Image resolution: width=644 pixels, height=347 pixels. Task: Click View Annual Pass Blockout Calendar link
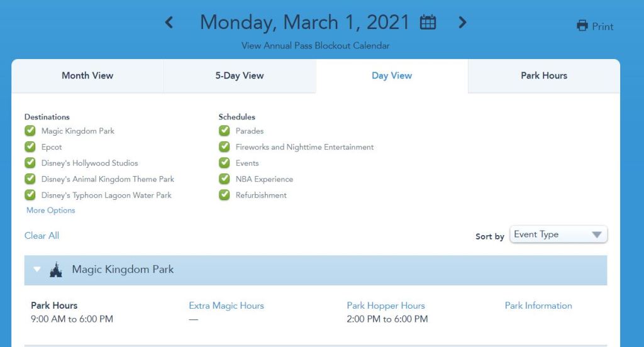coord(316,46)
